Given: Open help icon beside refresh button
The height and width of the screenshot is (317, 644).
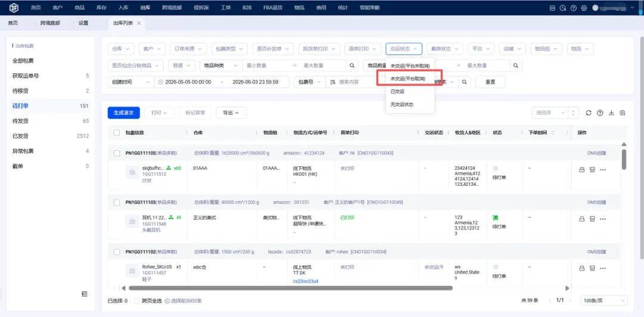Looking at the screenshot, I should (x=600, y=113).
